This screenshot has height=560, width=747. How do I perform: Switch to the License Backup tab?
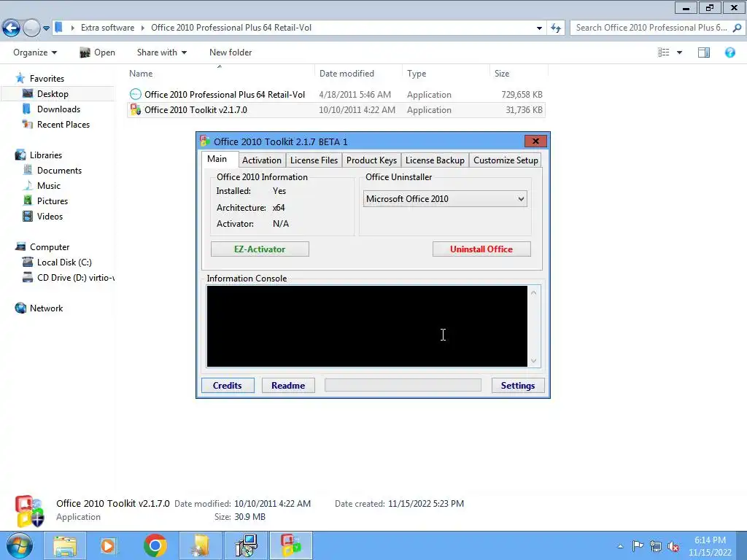click(435, 160)
